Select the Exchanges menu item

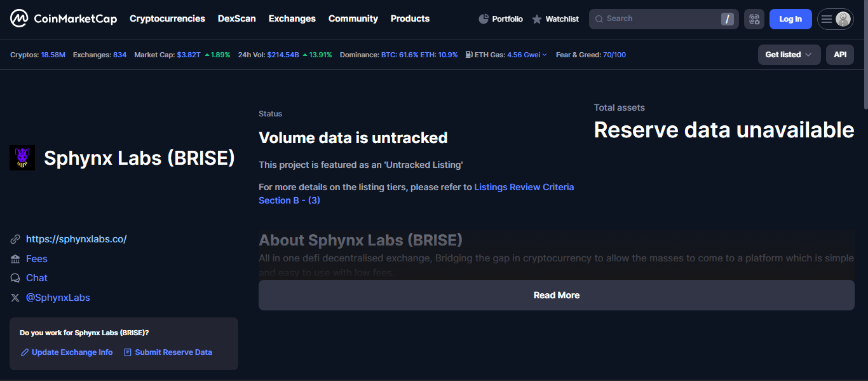pos(292,19)
